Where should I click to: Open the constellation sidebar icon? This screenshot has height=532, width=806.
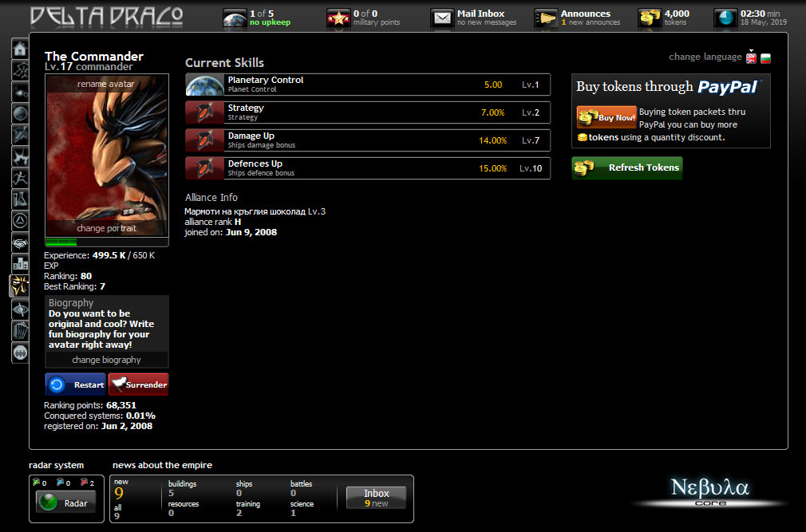click(20, 70)
